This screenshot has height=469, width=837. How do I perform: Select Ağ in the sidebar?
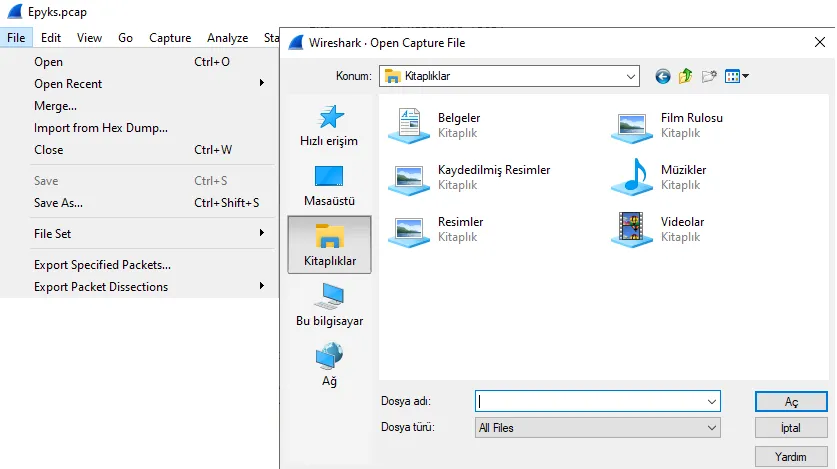329,365
